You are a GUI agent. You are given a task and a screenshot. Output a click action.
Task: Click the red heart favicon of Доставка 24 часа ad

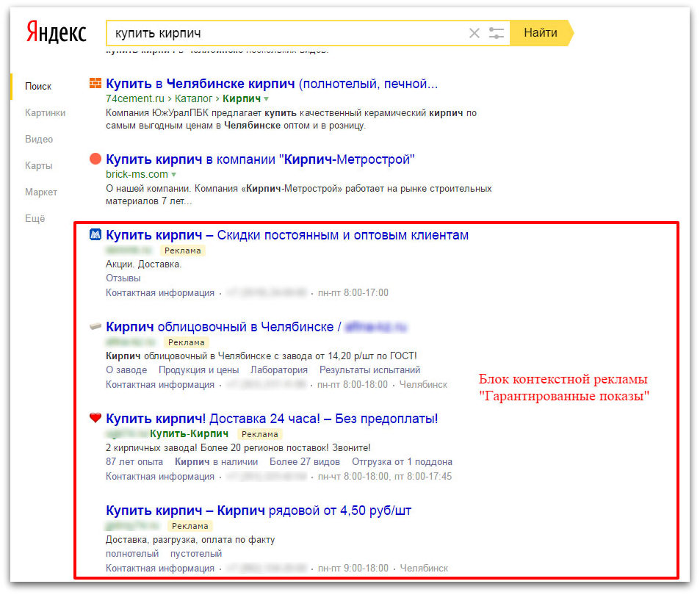(95, 418)
